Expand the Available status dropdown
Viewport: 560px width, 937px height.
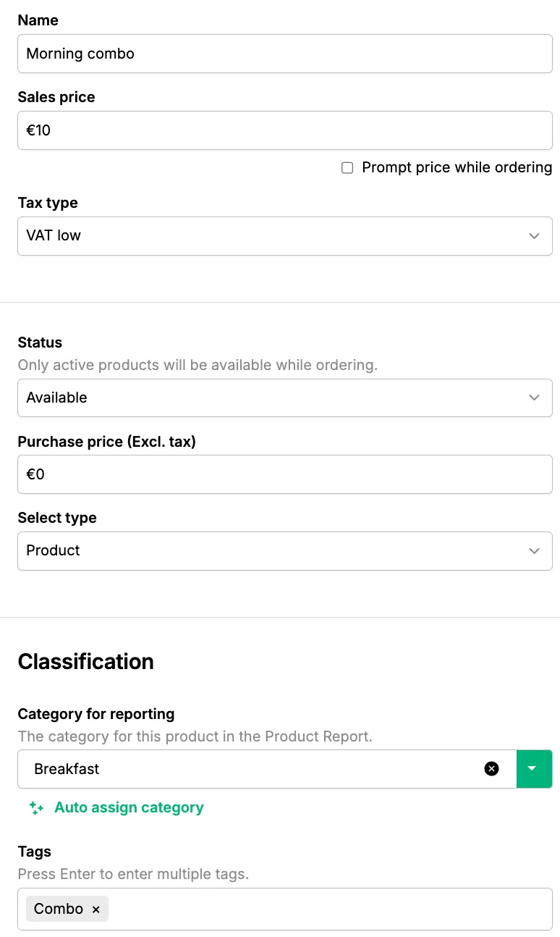tap(275, 398)
